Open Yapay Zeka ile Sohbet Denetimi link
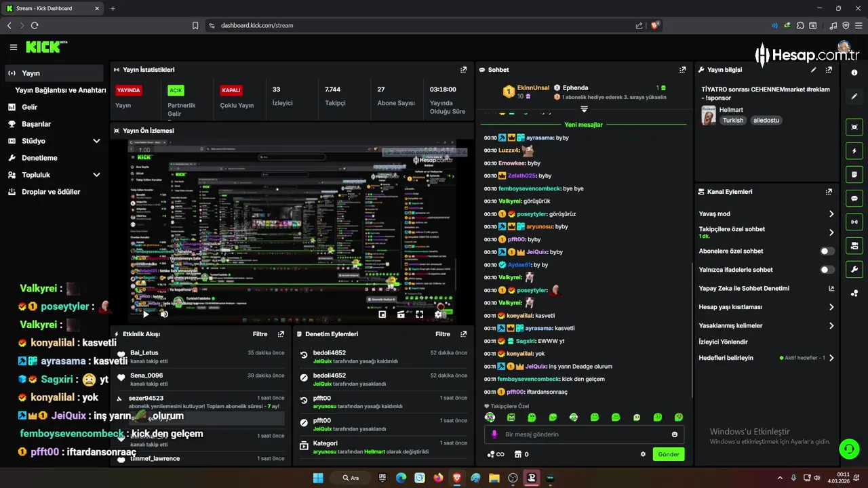This screenshot has width=868, height=488. click(766, 289)
